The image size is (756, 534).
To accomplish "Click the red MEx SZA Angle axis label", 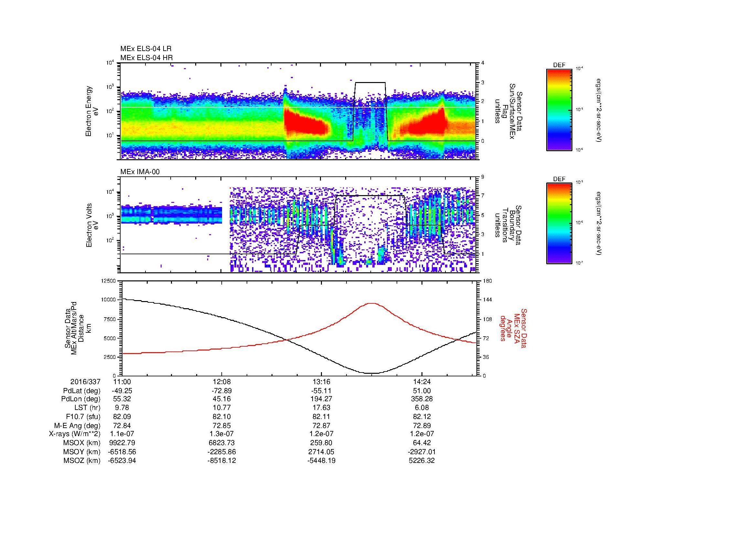I will click(x=513, y=328).
